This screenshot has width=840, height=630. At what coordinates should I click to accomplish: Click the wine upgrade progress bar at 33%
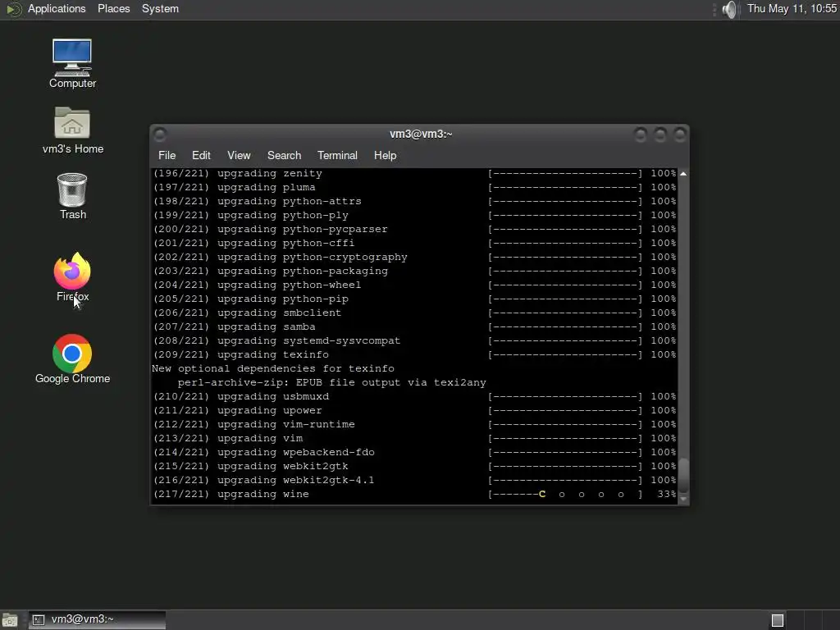[x=565, y=495]
